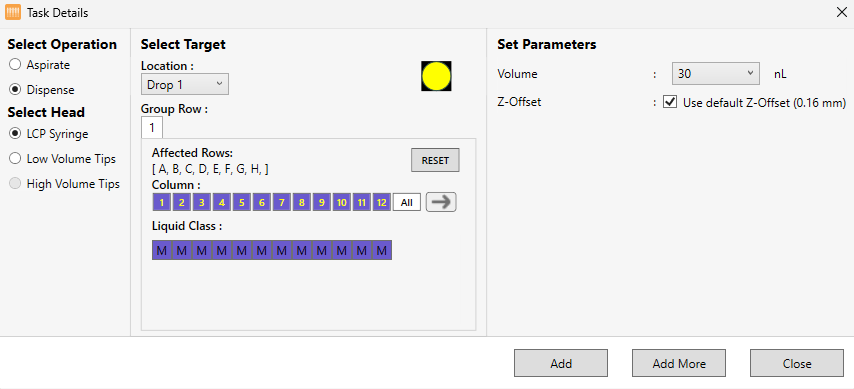Viewport: 854px width, 389px height.
Task: Select column 4 square button
Action: click(x=222, y=203)
